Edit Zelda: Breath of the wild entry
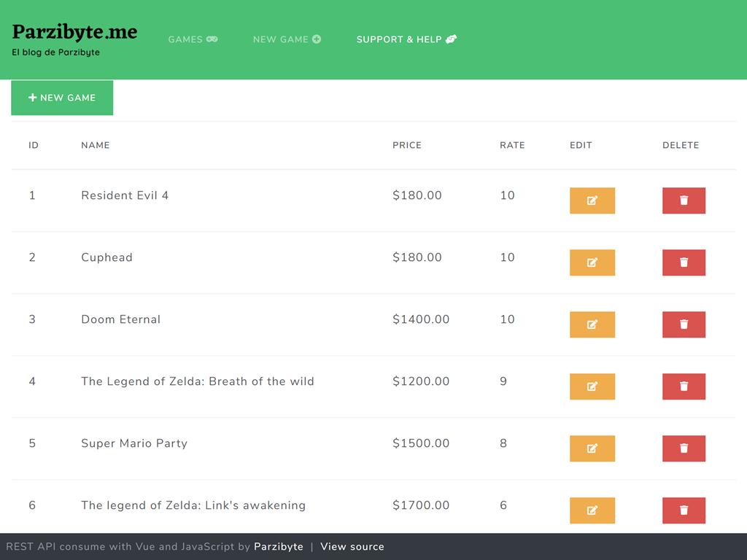The image size is (747, 560). 592,386
